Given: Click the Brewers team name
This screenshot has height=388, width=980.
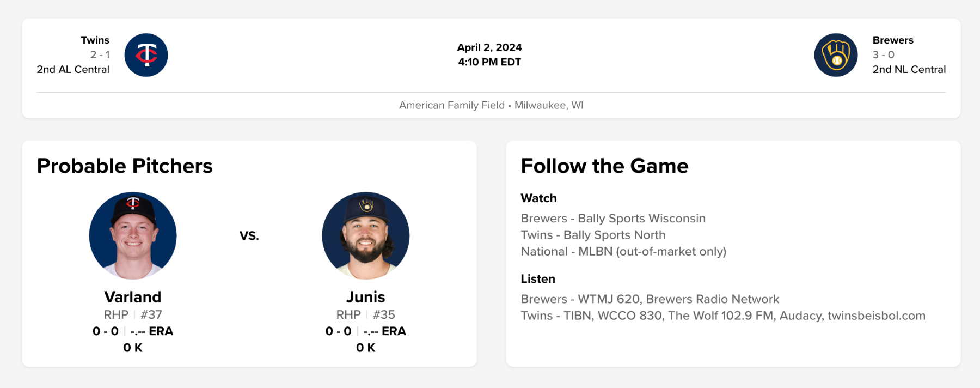Looking at the screenshot, I should 893,40.
